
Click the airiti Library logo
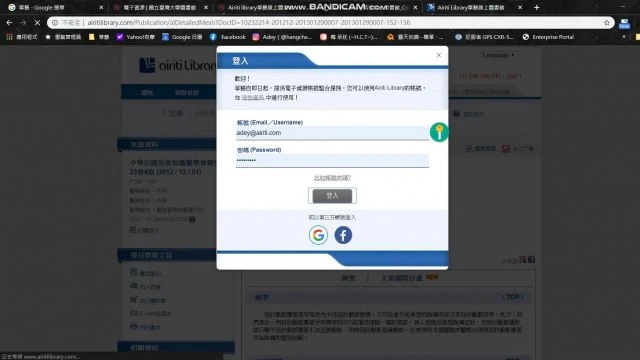[178, 65]
